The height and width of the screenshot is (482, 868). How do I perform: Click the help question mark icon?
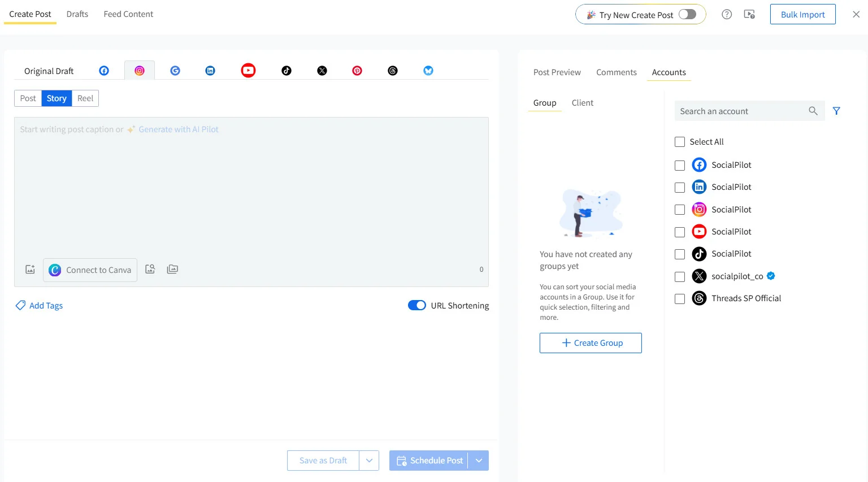pyautogui.click(x=727, y=15)
